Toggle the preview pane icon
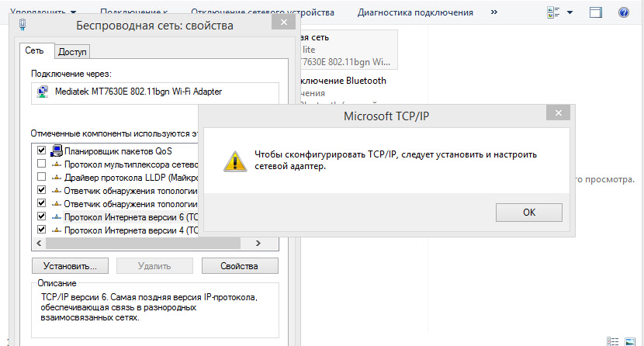Screen dimensions: 644x346 point(596,13)
